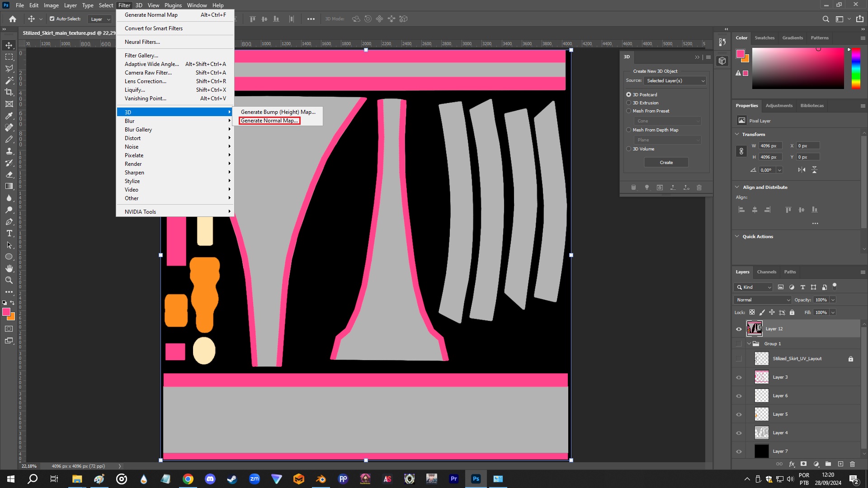The image size is (868, 488).
Task: Switch to the Channels tab
Action: coord(767,271)
